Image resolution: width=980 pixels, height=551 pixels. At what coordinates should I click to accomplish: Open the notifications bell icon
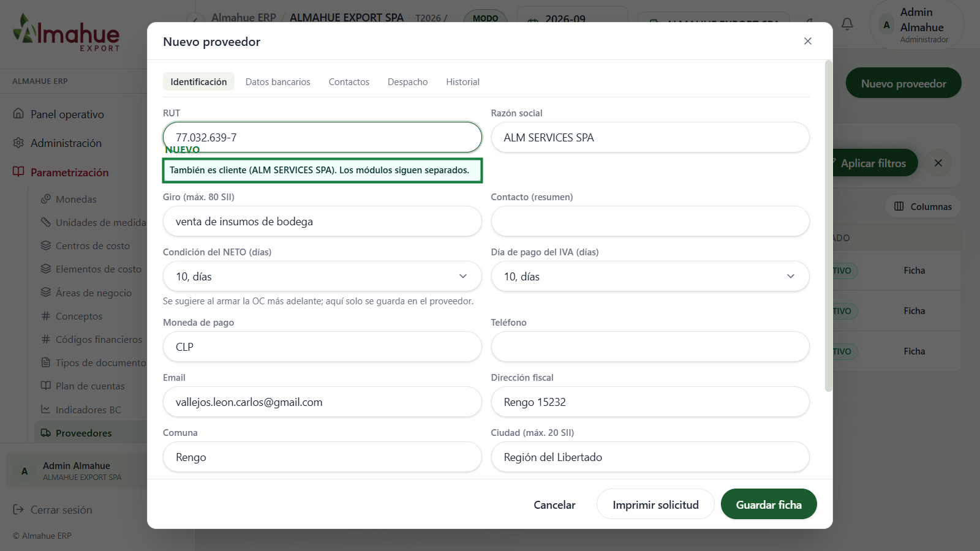click(x=847, y=24)
